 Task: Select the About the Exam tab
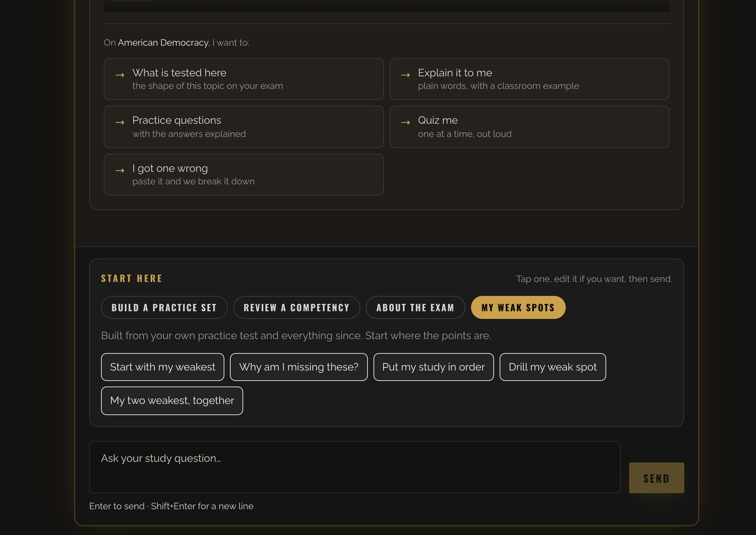click(415, 308)
